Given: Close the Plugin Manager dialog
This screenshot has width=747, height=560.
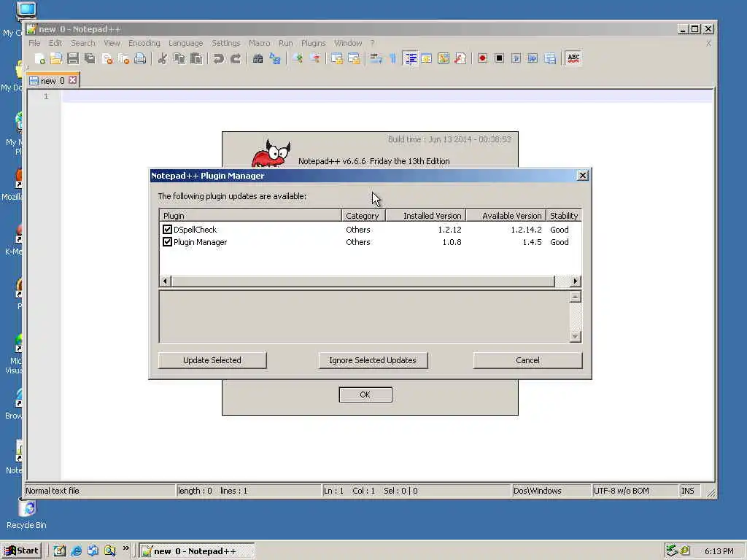Looking at the screenshot, I should [x=582, y=176].
